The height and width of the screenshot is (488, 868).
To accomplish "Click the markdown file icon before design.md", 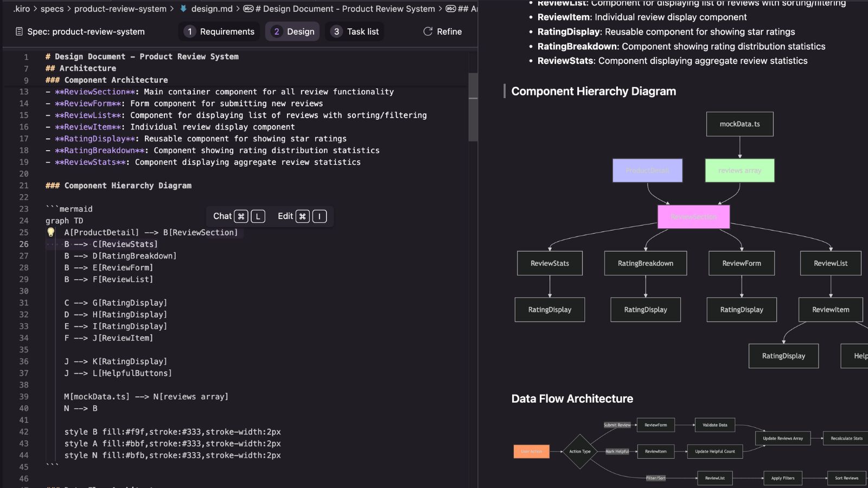I will pos(183,9).
